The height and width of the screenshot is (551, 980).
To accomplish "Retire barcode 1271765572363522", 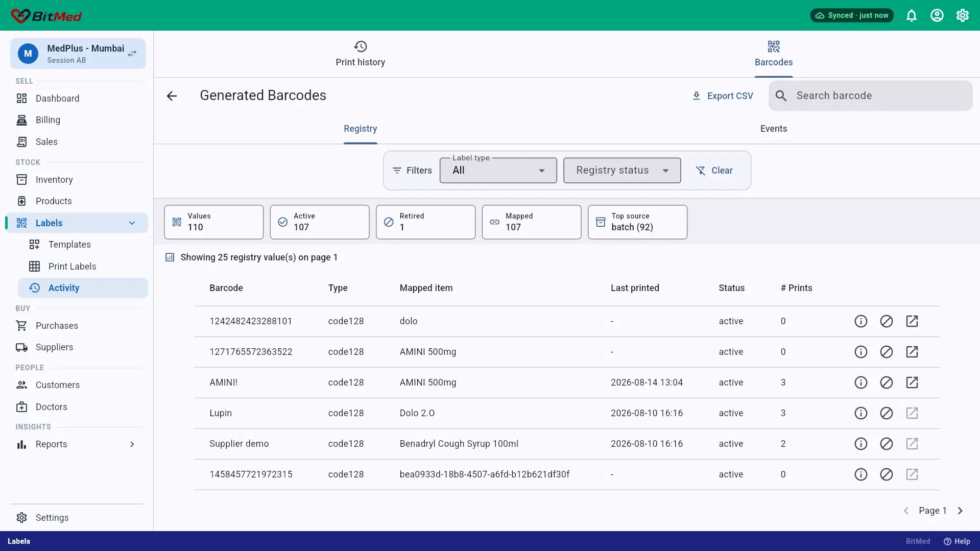I will pyautogui.click(x=887, y=352).
